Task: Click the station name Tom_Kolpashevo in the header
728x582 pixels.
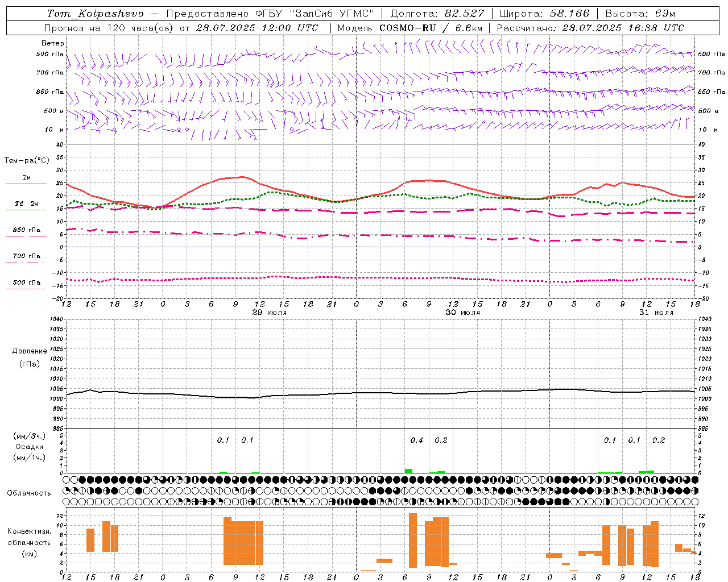Action: pyautogui.click(x=95, y=14)
